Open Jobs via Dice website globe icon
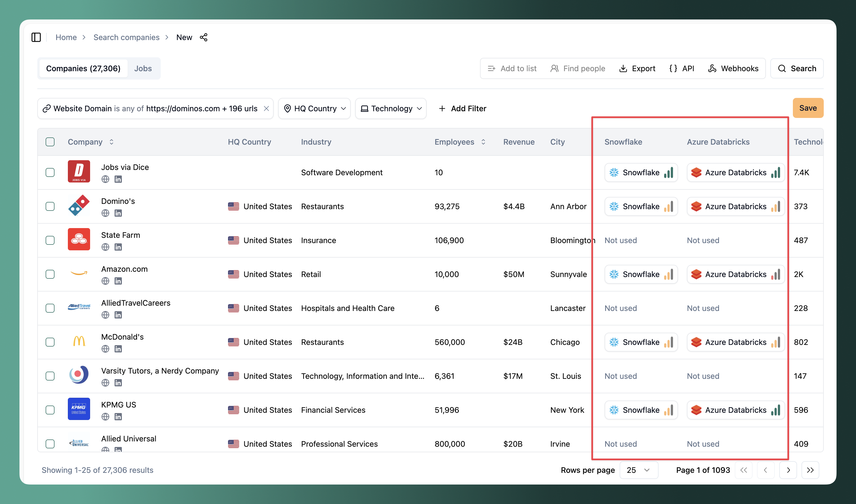 (x=105, y=179)
